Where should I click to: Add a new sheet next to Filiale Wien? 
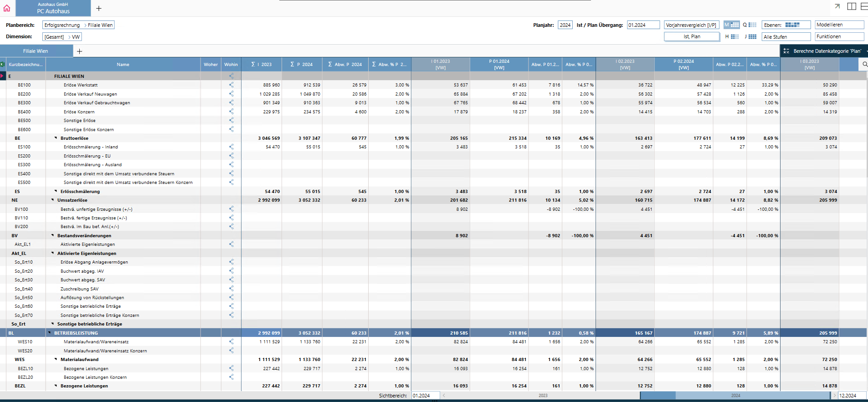[79, 51]
